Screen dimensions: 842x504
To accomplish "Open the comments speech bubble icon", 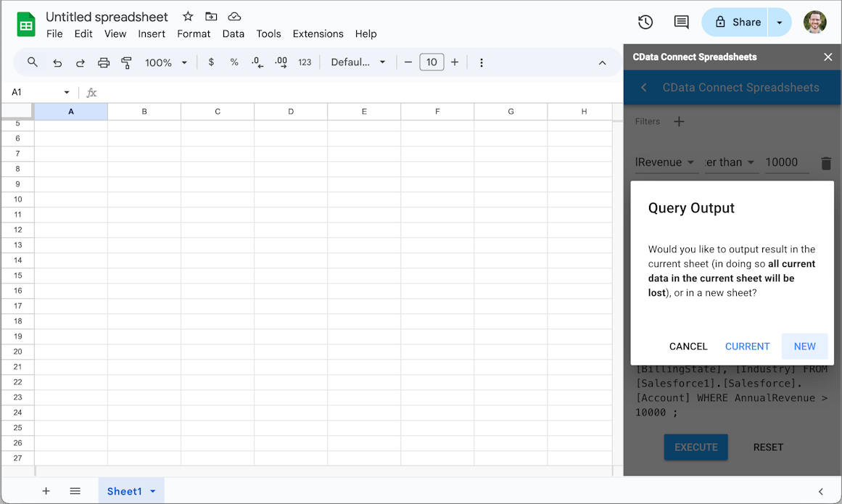I will [681, 22].
